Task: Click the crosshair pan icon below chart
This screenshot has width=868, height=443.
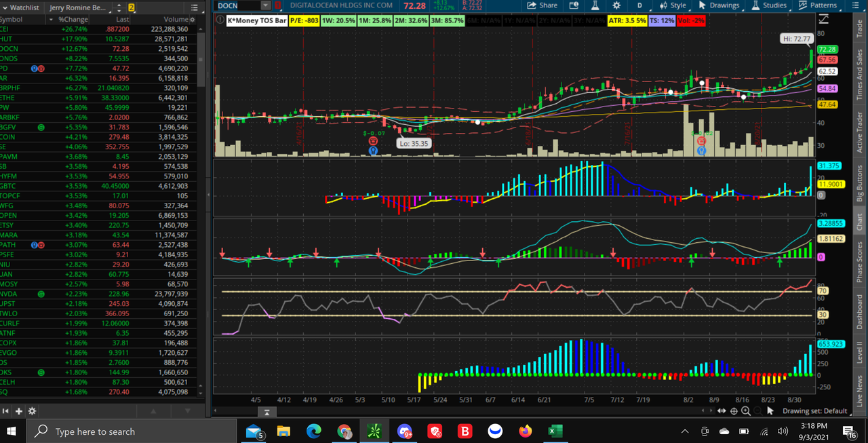Action: click(734, 411)
